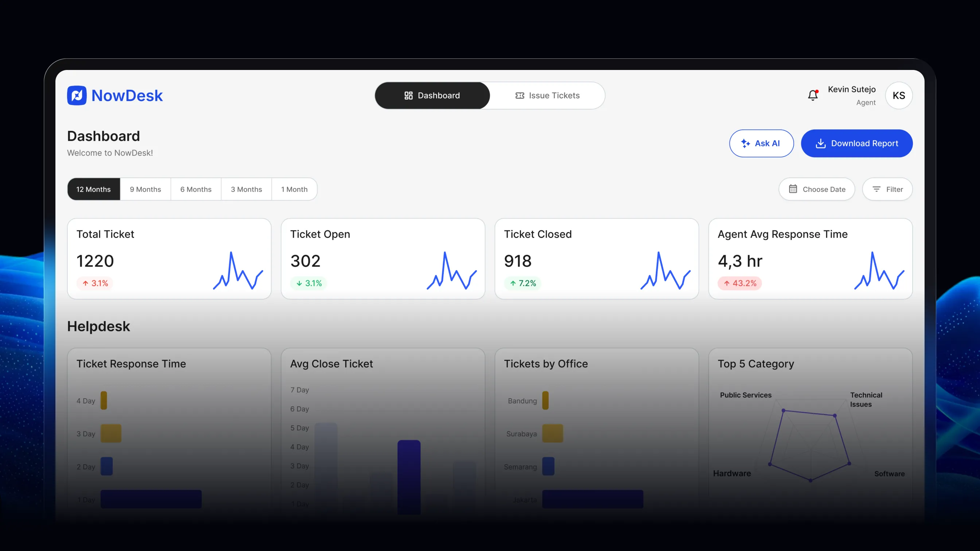
Task: Switch range to 6 Months
Action: click(x=196, y=189)
